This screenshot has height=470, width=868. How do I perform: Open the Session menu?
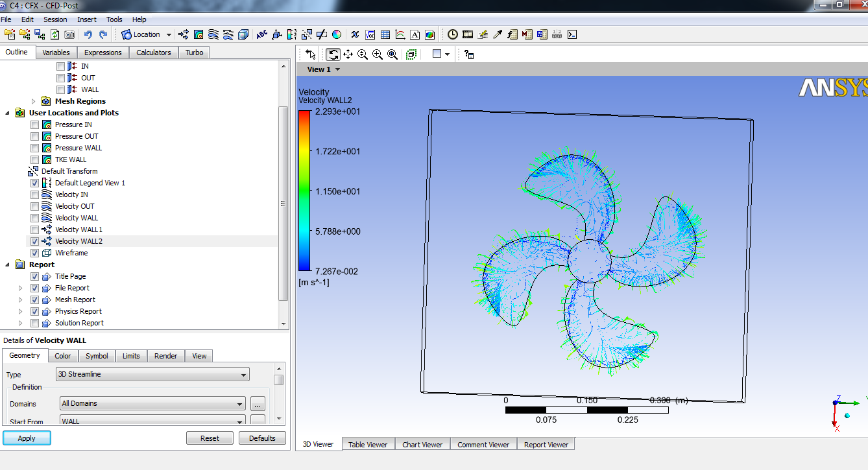pos(55,19)
